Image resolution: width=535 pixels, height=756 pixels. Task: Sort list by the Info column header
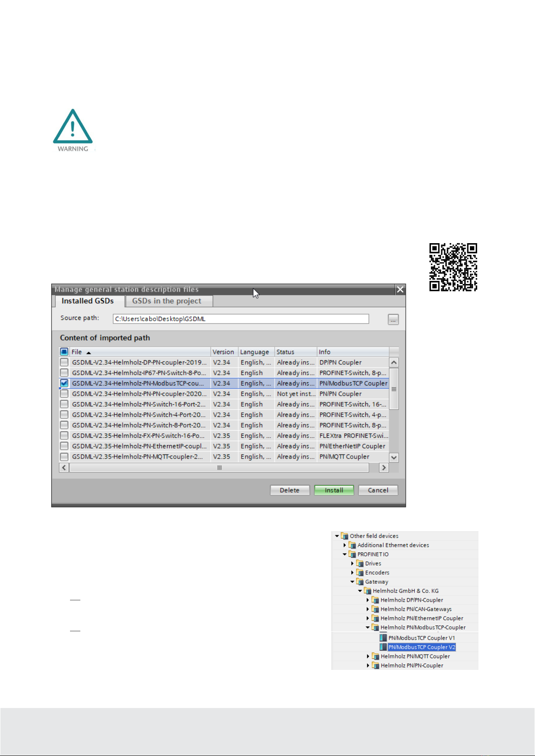[x=353, y=352]
